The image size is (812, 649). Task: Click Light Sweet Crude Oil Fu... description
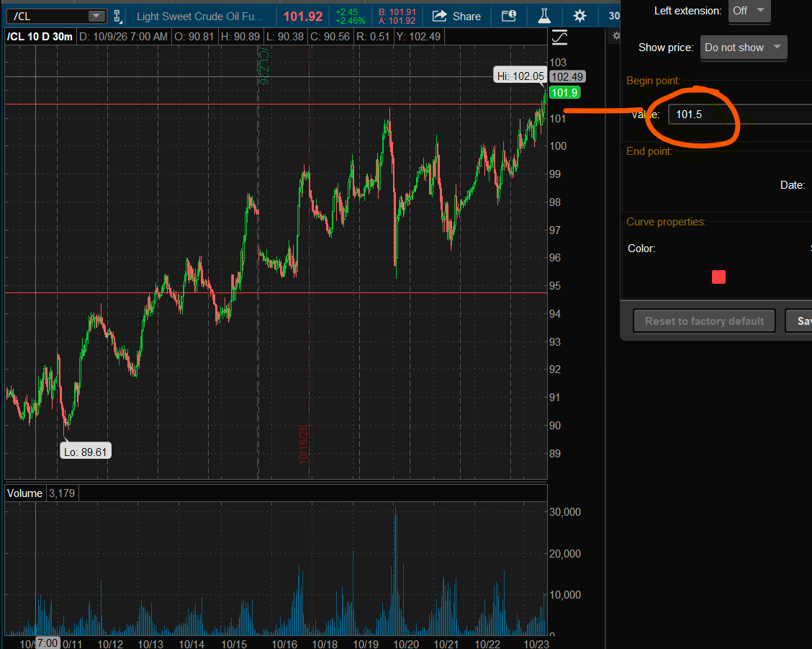coord(199,17)
